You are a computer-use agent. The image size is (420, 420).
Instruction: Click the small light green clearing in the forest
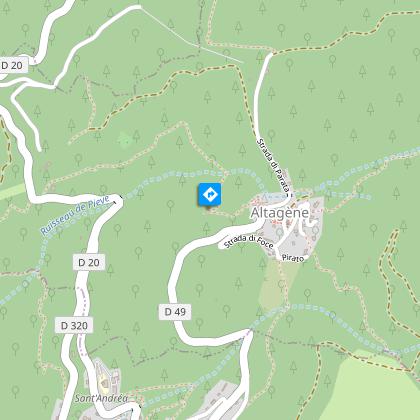124,140
